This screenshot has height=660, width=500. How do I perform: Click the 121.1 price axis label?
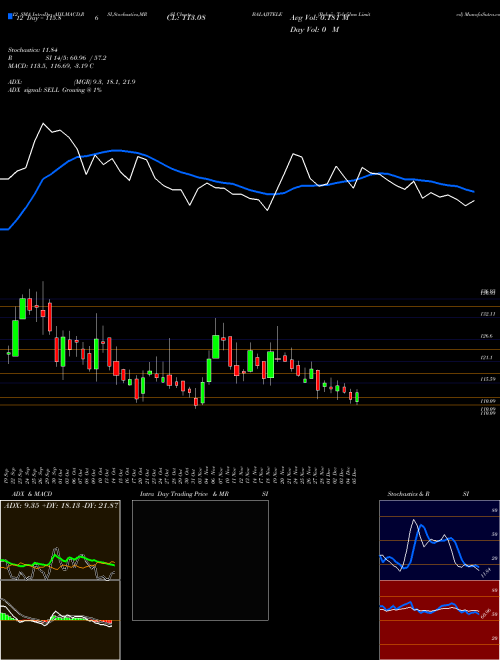487,357
